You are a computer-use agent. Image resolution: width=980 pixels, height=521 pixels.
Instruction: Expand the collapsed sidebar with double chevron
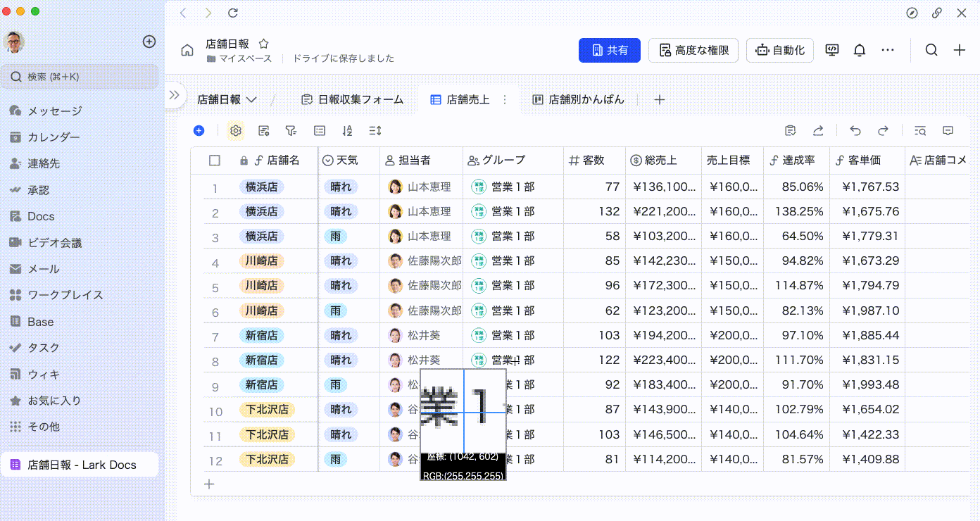point(175,95)
